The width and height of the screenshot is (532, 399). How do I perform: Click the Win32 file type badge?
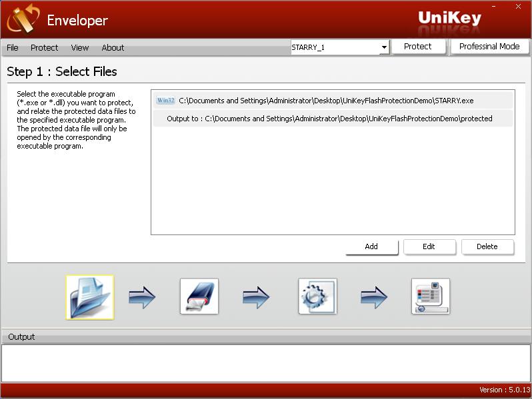coord(165,101)
